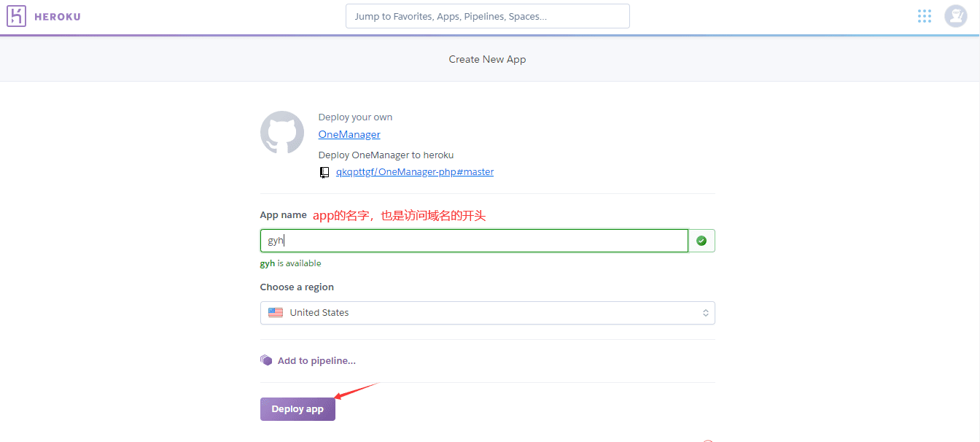Click the region selector up-down arrows
This screenshot has width=980, height=442.
pos(705,313)
